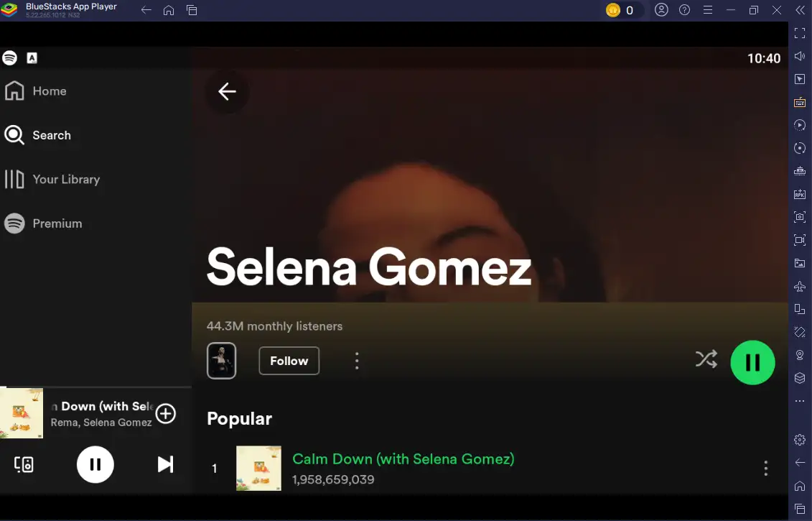The width and height of the screenshot is (812, 521).
Task: Go to Spotify Home
Action: coord(36,91)
